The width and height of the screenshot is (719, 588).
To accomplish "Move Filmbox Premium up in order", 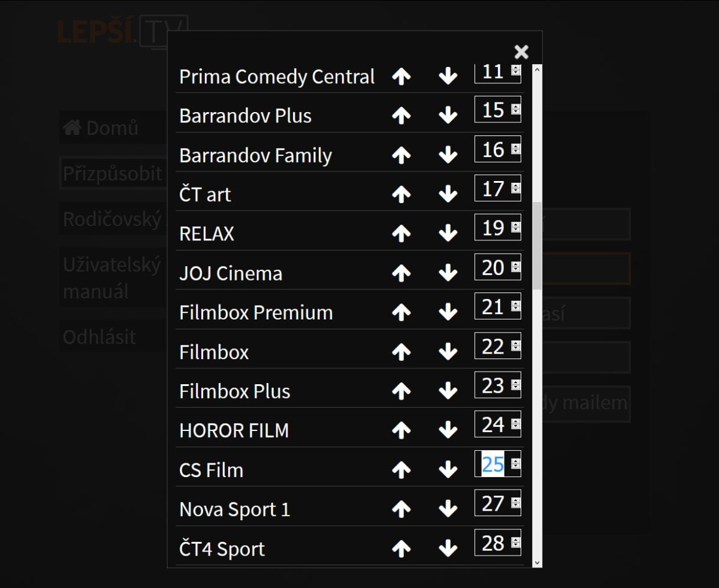I will 401,312.
